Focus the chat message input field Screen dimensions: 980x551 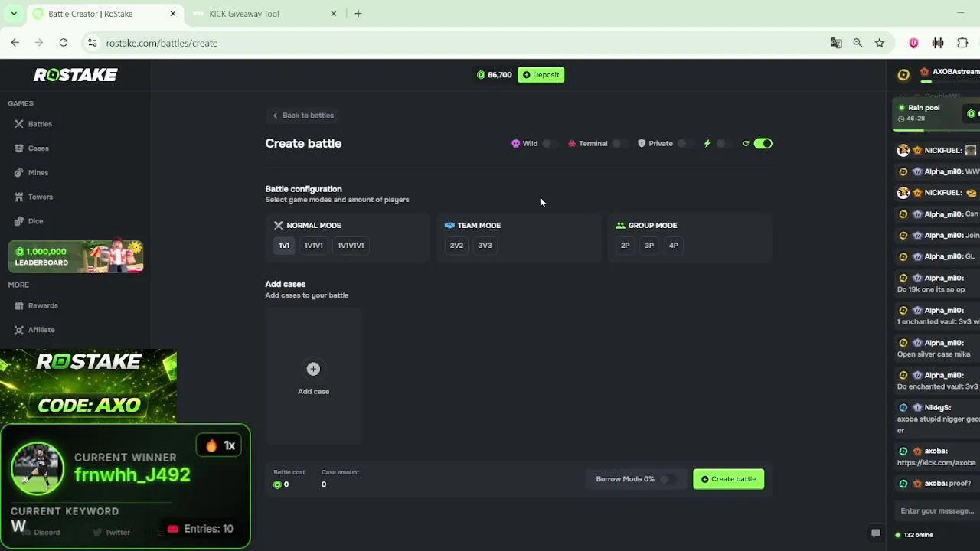click(x=937, y=511)
